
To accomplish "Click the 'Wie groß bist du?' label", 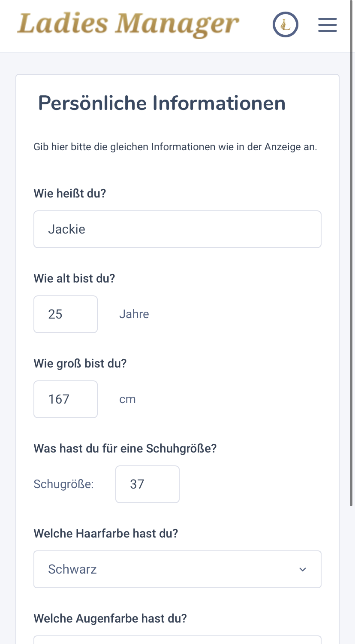I will tap(80, 363).
